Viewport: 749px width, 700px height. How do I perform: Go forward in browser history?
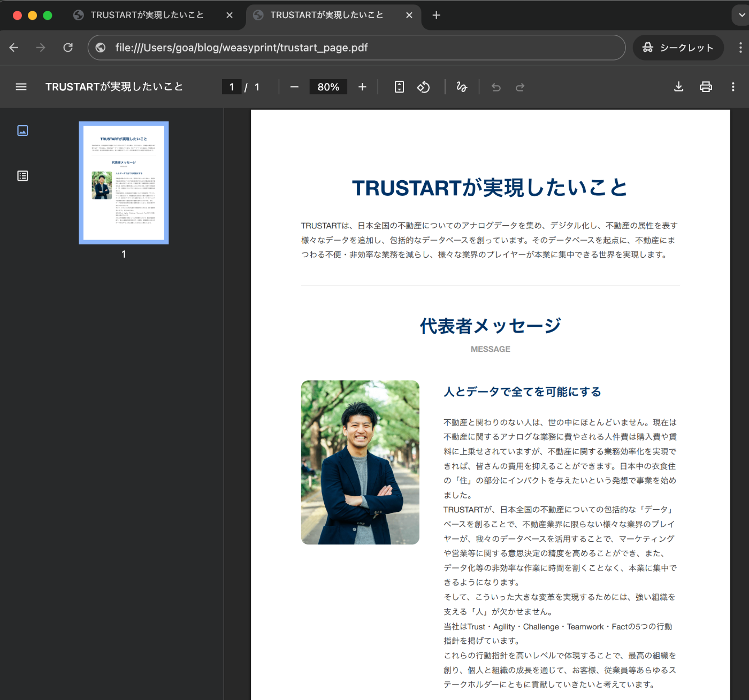(41, 48)
